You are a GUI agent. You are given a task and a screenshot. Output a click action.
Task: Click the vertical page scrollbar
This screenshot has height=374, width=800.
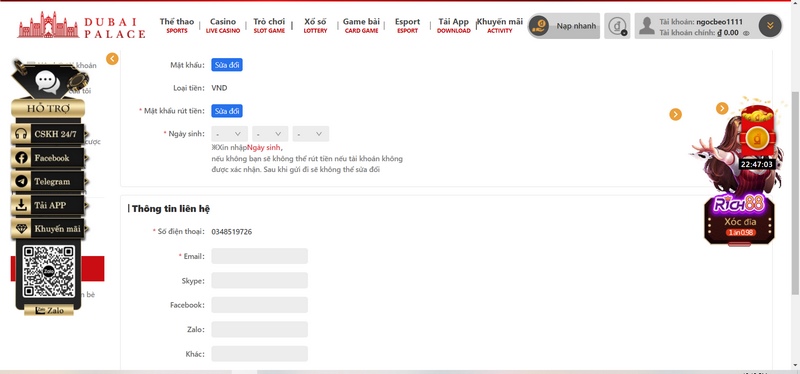click(x=795, y=194)
